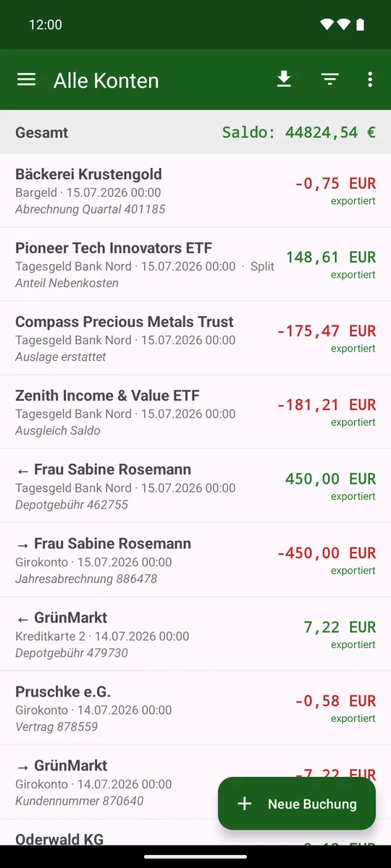Select the incoming GrünMarkt Kreditkarte 2 entry
Image resolution: width=391 pixels, height=868 pixels.
(x=195, y=634)
